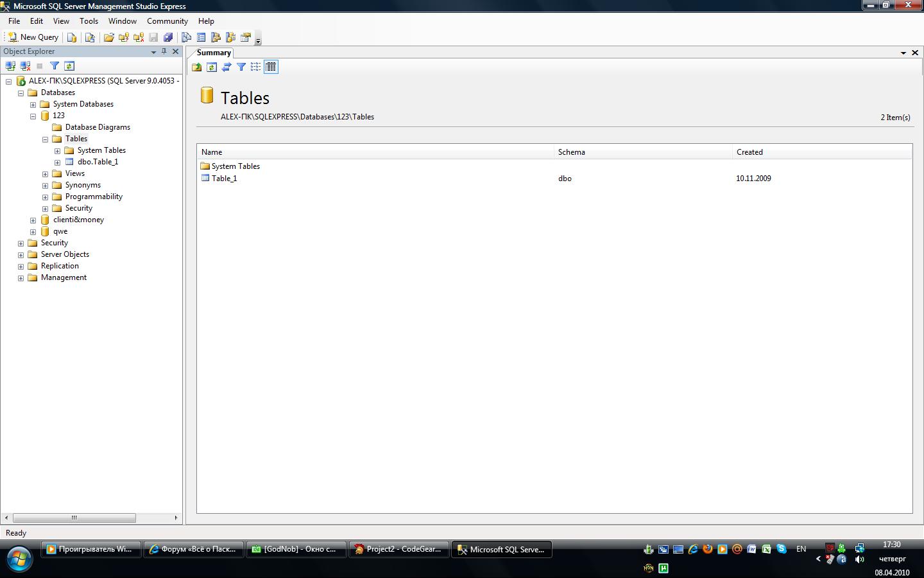Screen dimensions: 924x578
Task: Click Connect in Object Explorer toolbar
Action: pyautogui.click(x=10, y=66)
